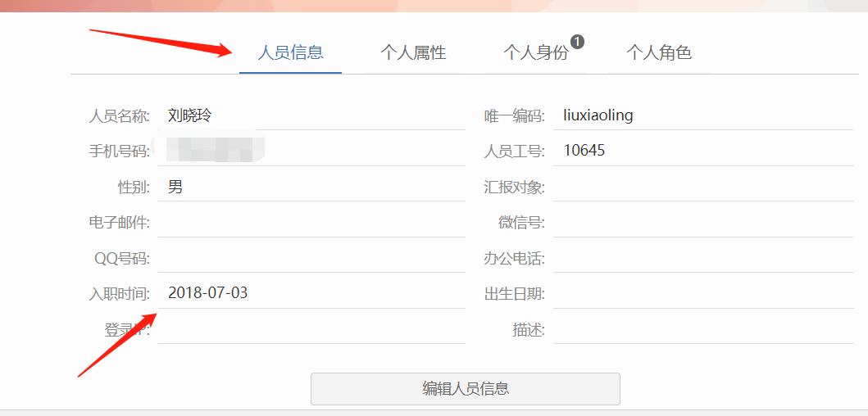868x416 pixels.
Task: Select the 办公电话 field
Action: pos(705,259)
